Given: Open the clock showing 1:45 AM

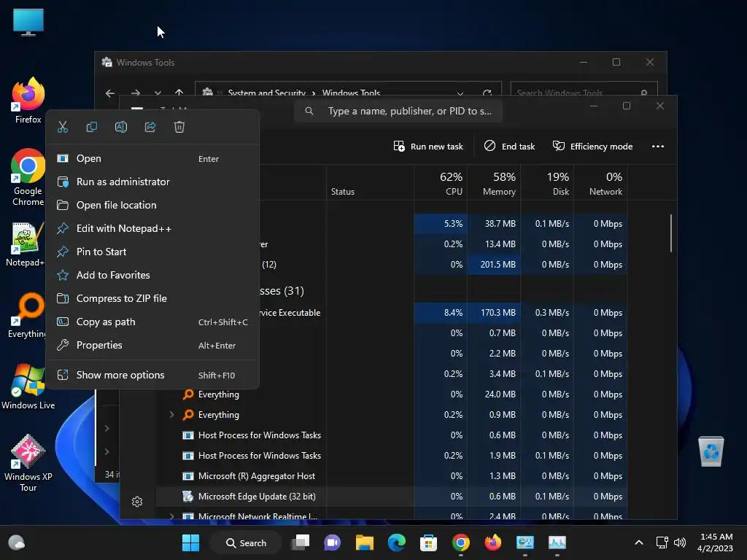Looking at the screenshot, I should click(x=716, y=542).
